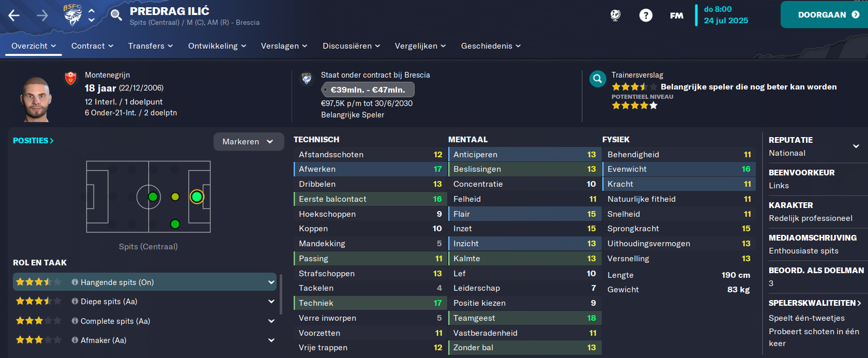
Task: Open the Ontwikkeling menu
Action: (217, 46)
